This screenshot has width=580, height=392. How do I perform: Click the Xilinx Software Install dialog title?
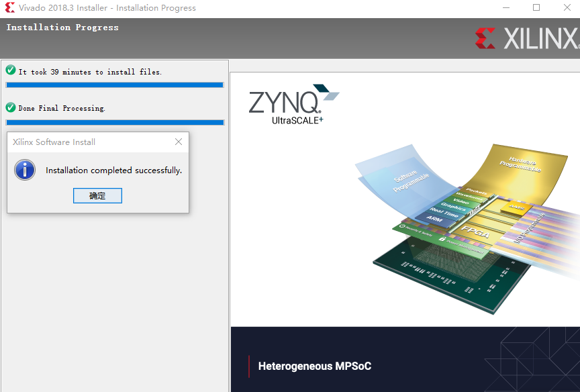(54, 142)
